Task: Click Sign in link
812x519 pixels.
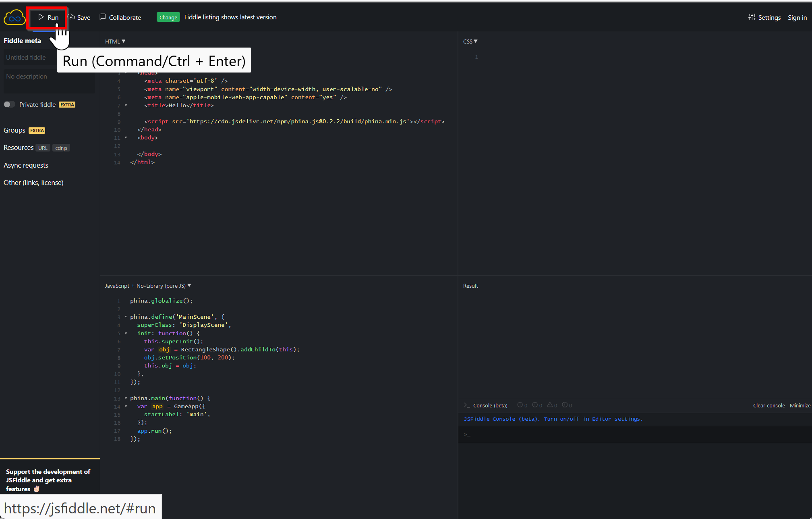Action: [x=797, y=17]
